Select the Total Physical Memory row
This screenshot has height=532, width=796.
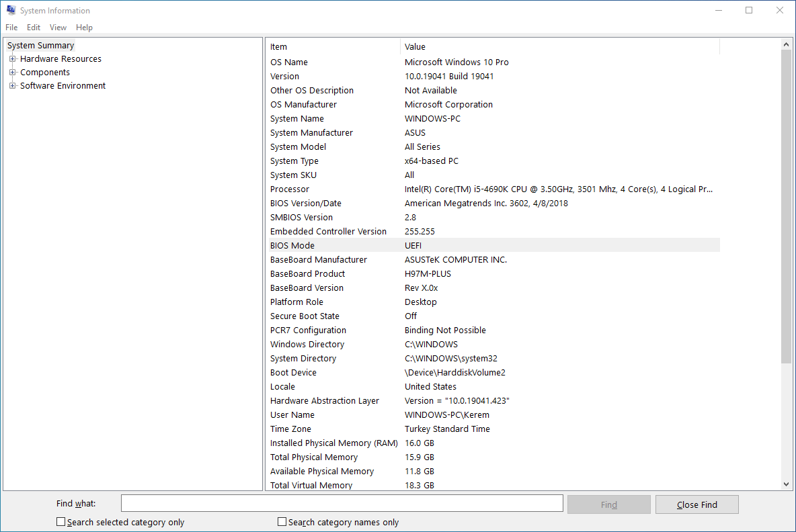coord(494,457)
